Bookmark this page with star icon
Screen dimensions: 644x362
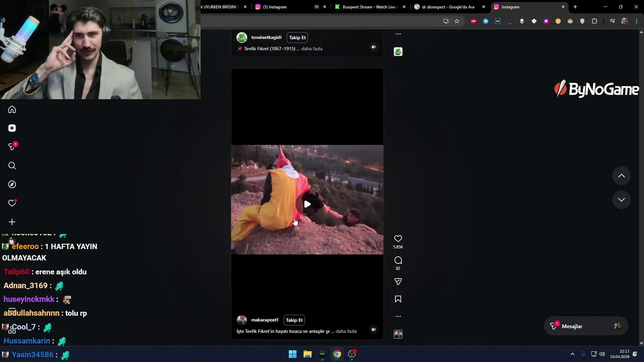[x=457, y=21]
